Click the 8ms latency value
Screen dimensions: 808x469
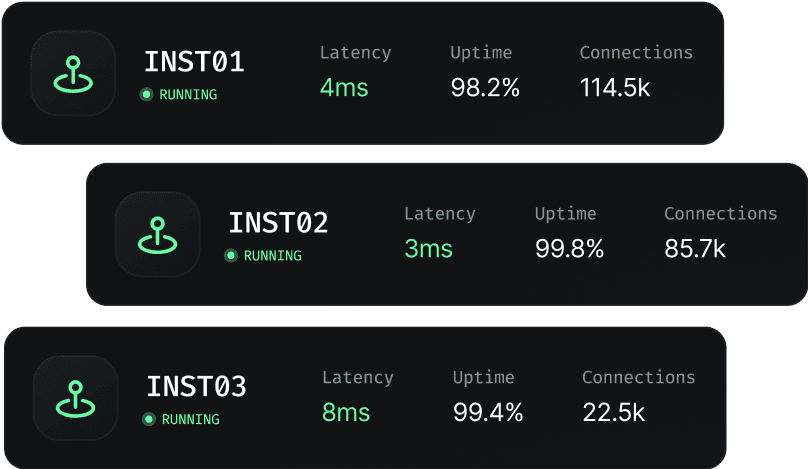point(346,412)
